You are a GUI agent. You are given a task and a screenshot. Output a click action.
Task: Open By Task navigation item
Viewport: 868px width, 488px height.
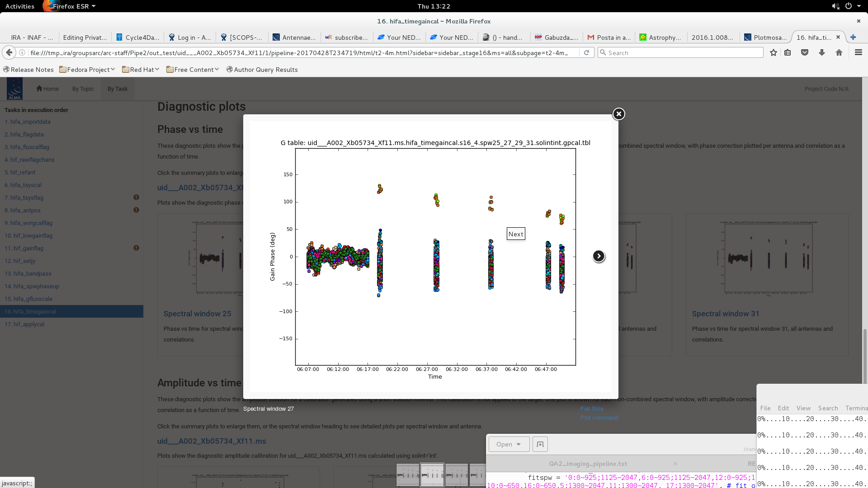tap(118, 89)
